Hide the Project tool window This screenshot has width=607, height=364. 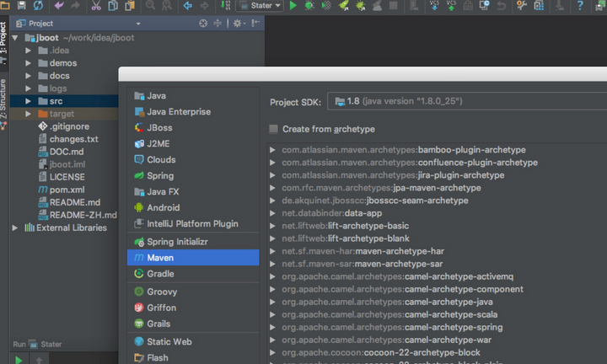tap(255, 24)
